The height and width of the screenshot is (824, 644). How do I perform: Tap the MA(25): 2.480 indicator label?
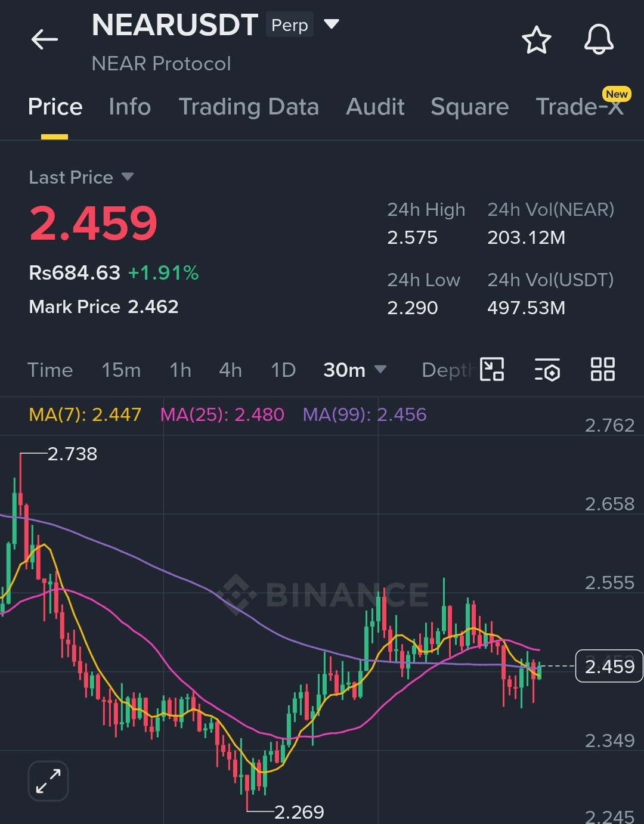point(222,414)
